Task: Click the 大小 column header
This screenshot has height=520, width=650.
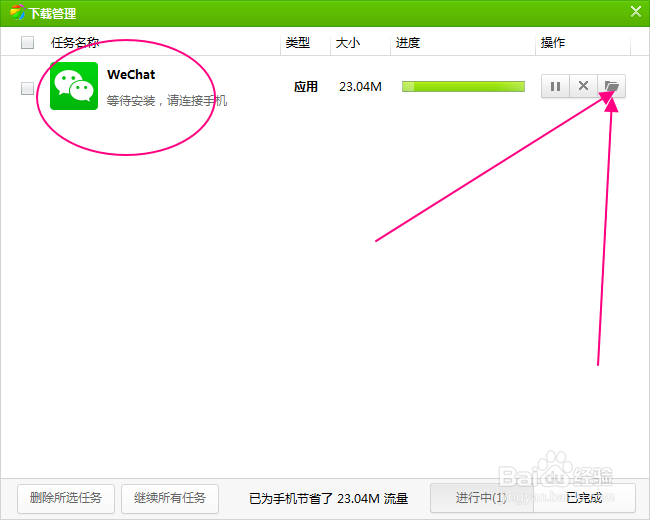Action: 348,42
